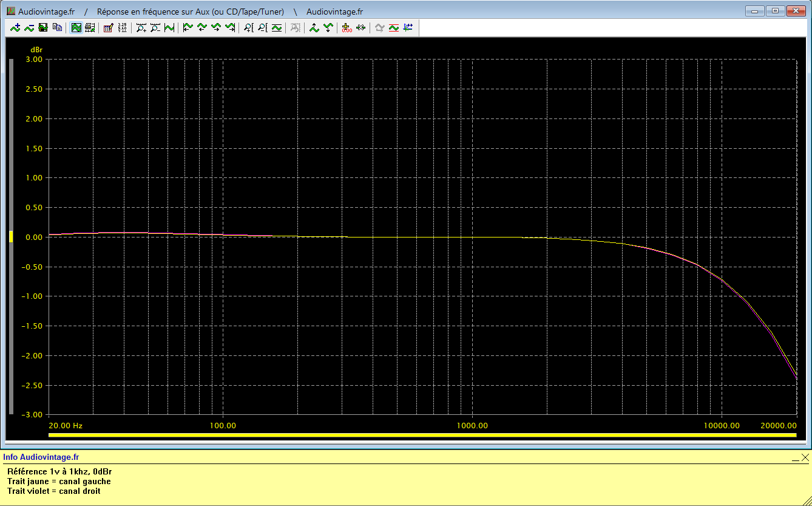Click the add curve icon with plus sign
The width and height of the screenshot is (812, 506).
(15, 27)
